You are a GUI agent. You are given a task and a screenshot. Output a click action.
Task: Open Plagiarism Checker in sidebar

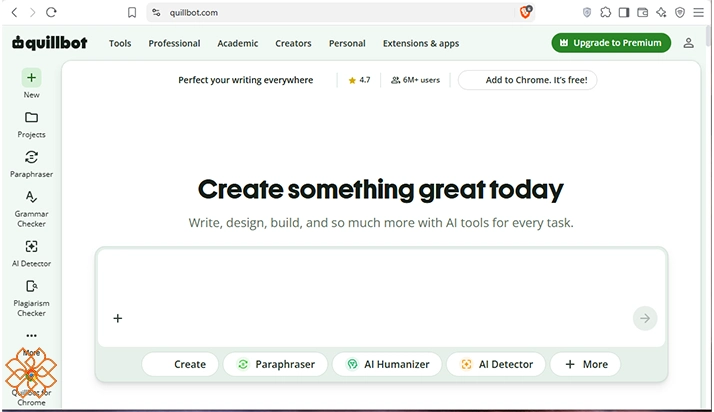[x=31, y=298]
